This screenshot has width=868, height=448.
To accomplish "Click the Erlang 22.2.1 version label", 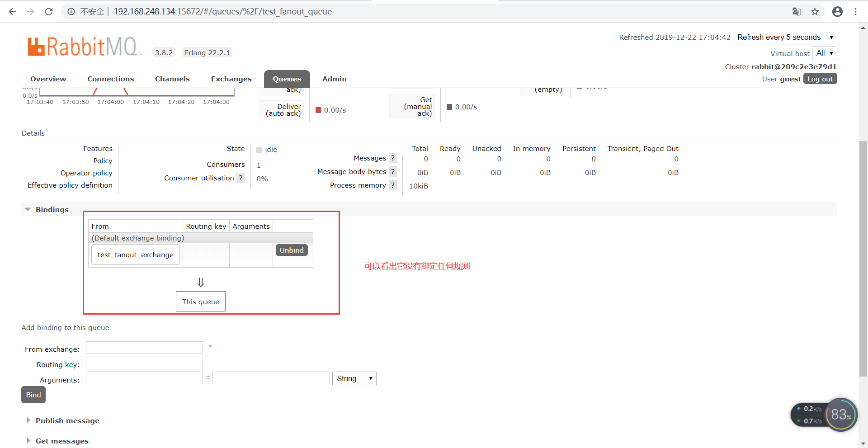I will (207, 52).
